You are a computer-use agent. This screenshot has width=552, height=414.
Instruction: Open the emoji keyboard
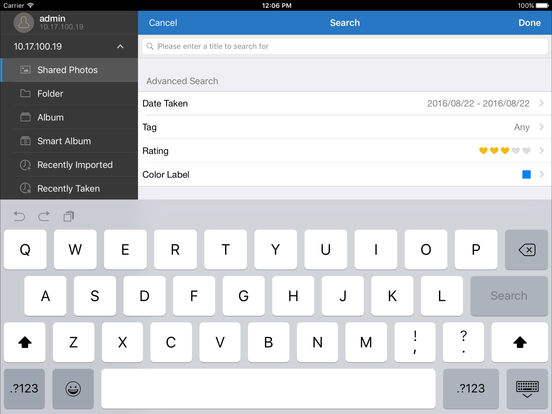point(73,389)
